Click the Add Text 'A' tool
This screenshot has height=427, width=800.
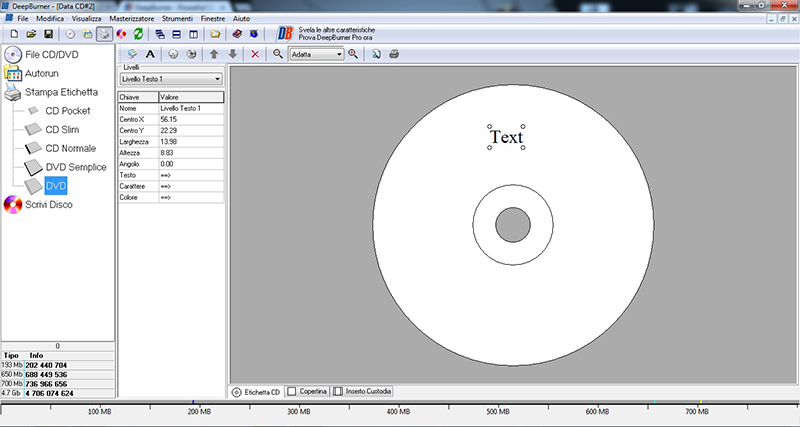coord(151,54)
